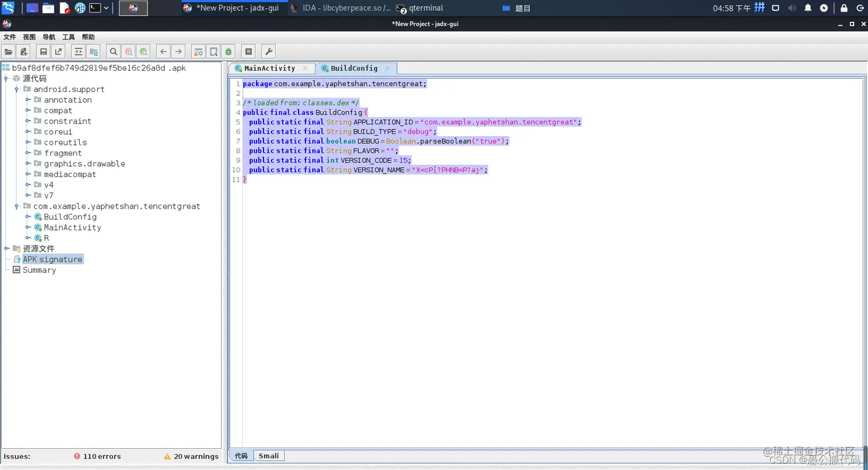Click the Add files toolbar icon
Viewport: 868px width, 470px height.
pyautogui.click(x=24, y=52)
